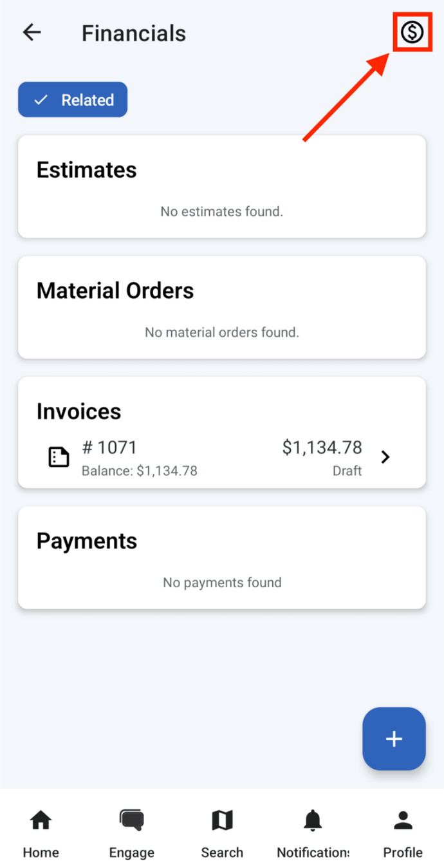Tap the Profile person icon
The image size is (444, 868).
pyautogui.click(x=402, y=818)
